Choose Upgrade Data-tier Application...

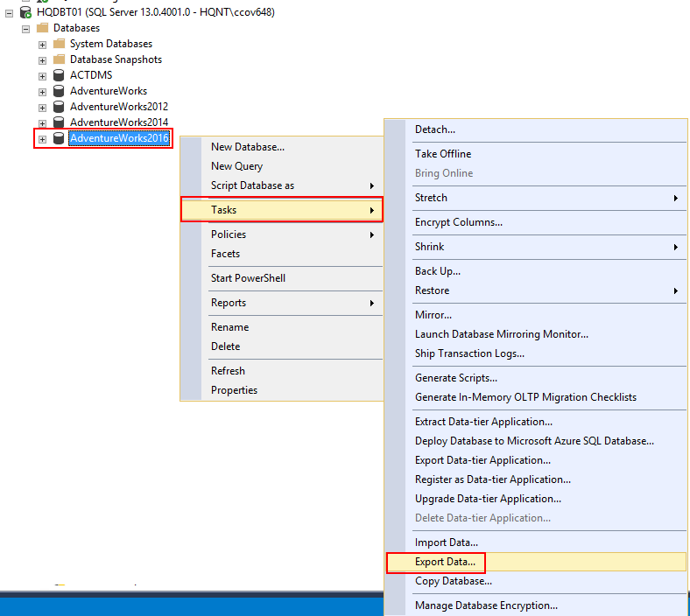[536, 499]
